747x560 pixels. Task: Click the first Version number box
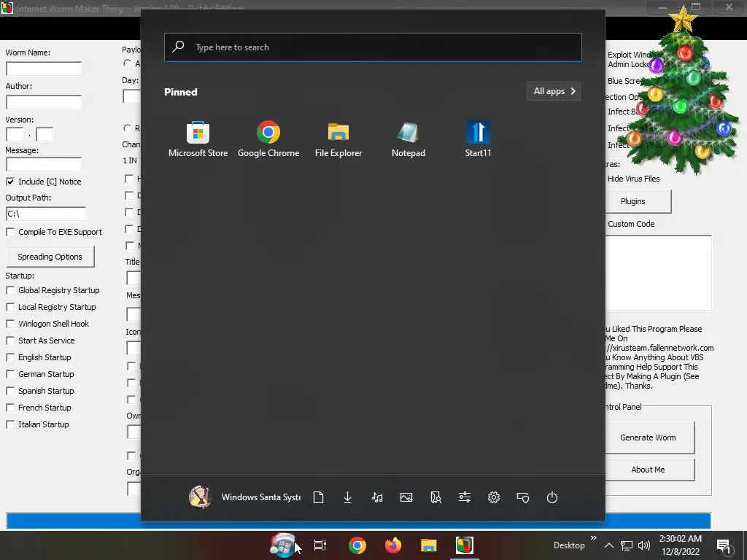click(15, 134)
